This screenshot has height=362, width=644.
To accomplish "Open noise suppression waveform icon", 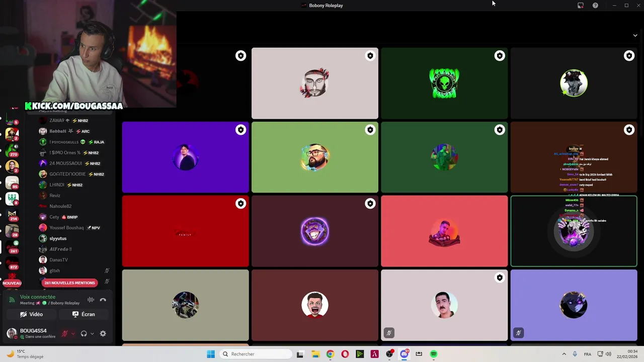I will (x=91, y=300).
